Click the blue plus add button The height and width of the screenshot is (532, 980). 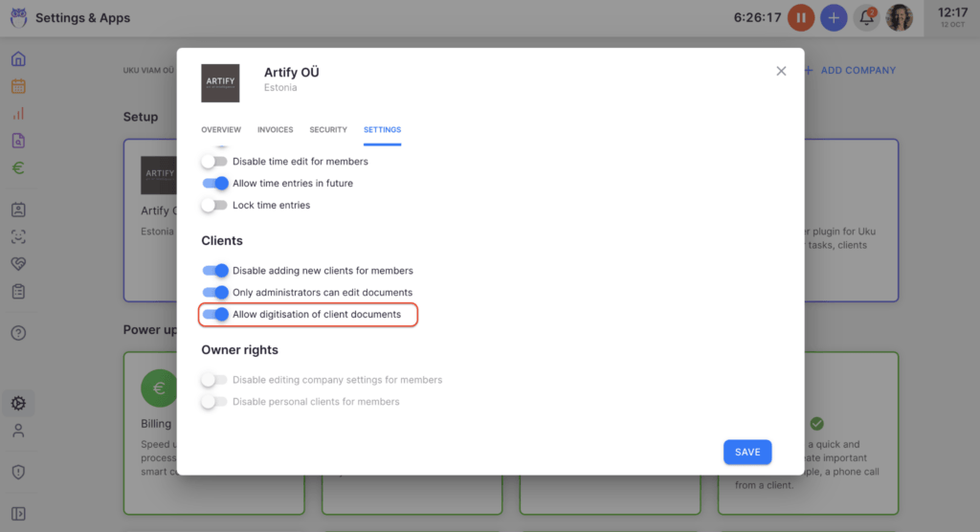tap(834, 17)
